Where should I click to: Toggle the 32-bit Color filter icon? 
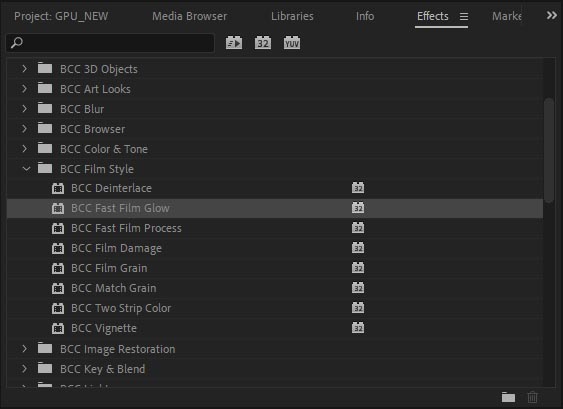click(x=263, y=43)
